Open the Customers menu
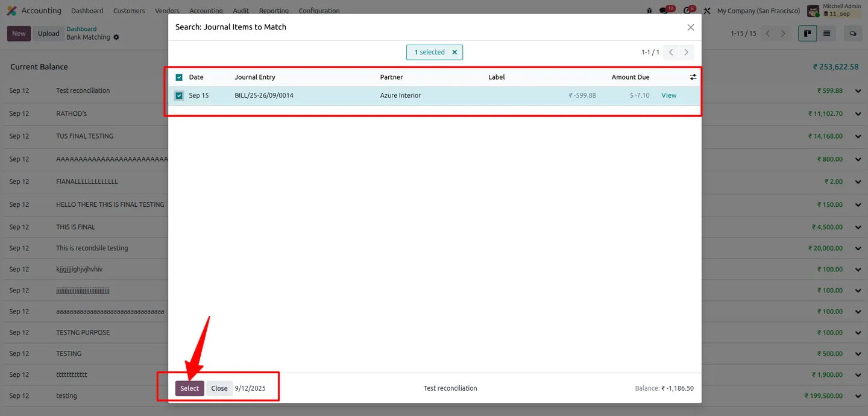 click(129, 11)
